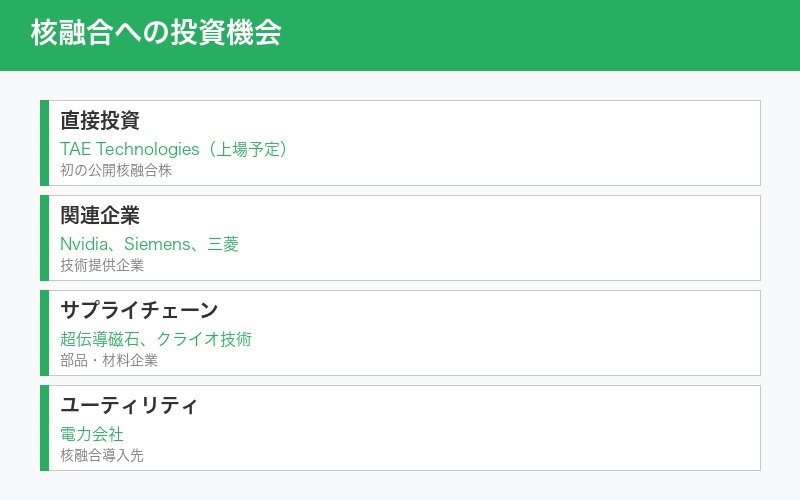Viewport: 800px width, 500px height.
Task: Select the 部品・材料企業 description
Action: pos(109,360)
